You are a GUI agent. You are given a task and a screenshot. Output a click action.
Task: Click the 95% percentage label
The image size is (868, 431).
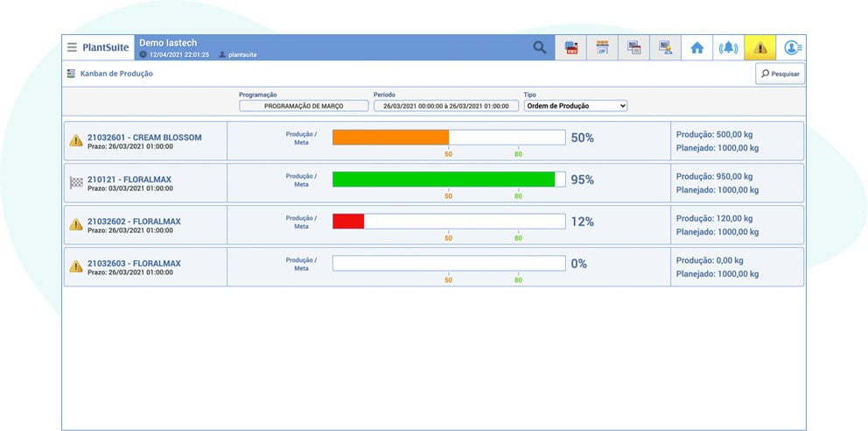click(x=583, y=180)
